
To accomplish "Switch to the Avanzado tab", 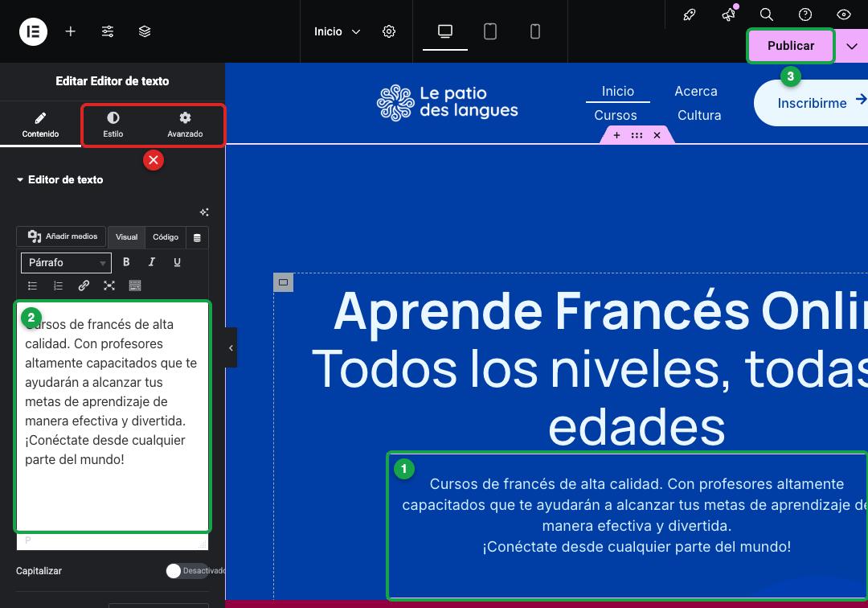I will pyautogui.click(x=185, y=125).
